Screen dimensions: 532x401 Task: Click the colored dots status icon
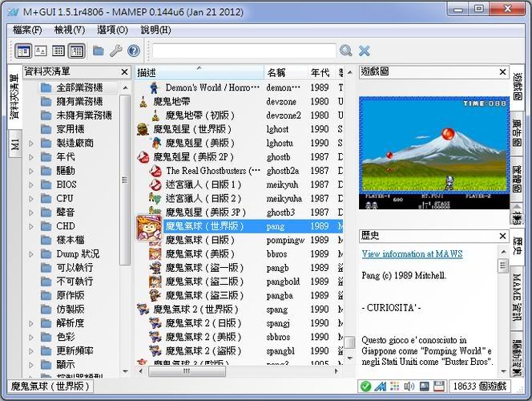(x=394, y=387)
